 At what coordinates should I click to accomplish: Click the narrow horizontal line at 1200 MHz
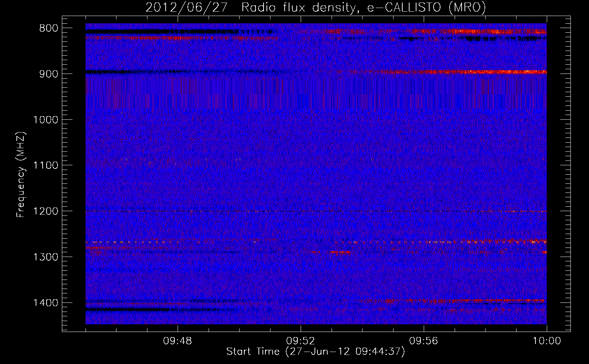pyautogui.click(x=316, y=211)
